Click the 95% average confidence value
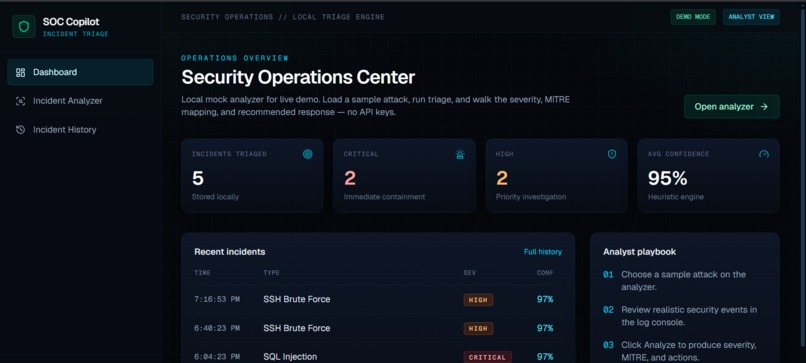 pyautogui.click(x=668, y=178)
